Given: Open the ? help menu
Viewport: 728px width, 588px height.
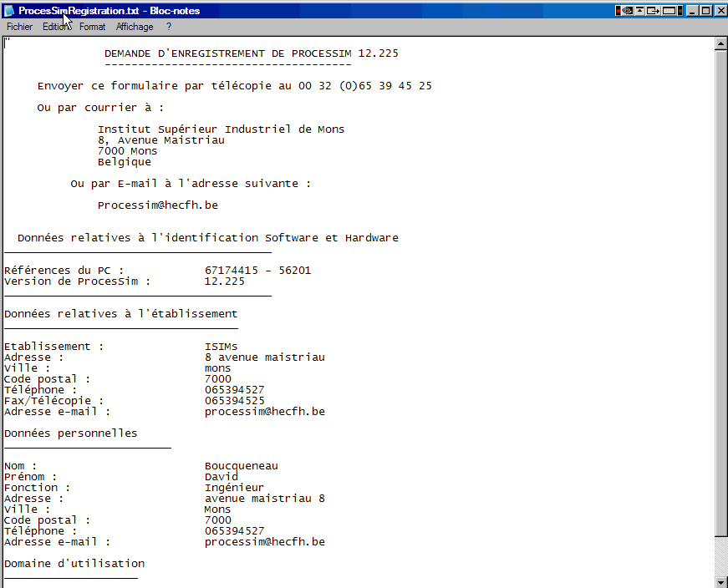Looking at the screenshot, I should 169,27.
